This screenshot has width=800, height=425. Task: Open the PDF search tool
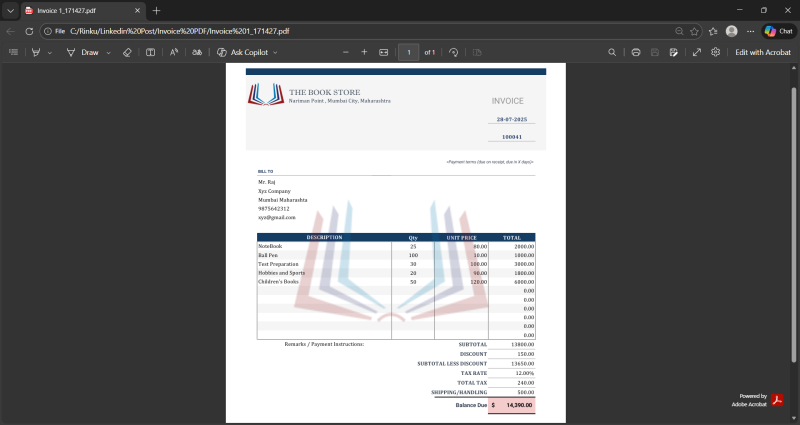coord(612,52)
